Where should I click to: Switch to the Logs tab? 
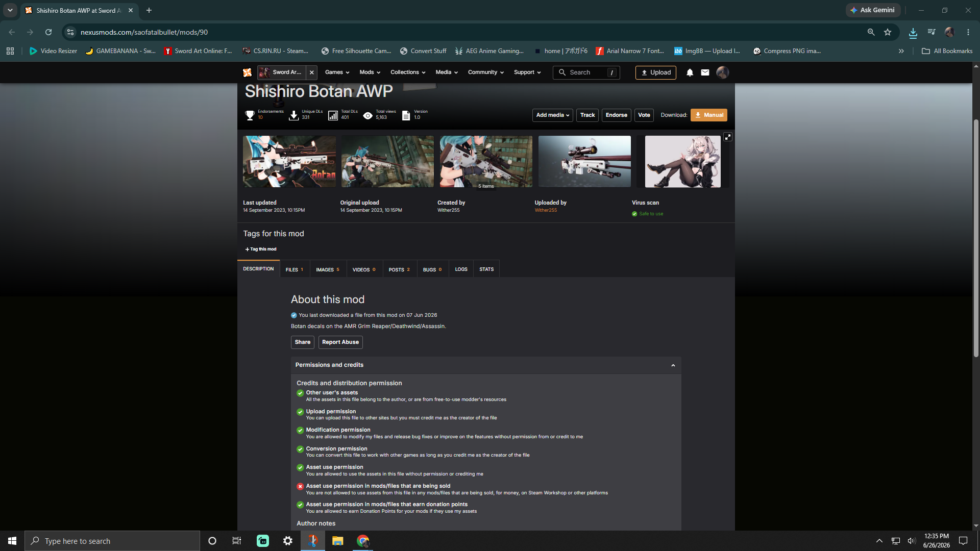pos(461,269)
